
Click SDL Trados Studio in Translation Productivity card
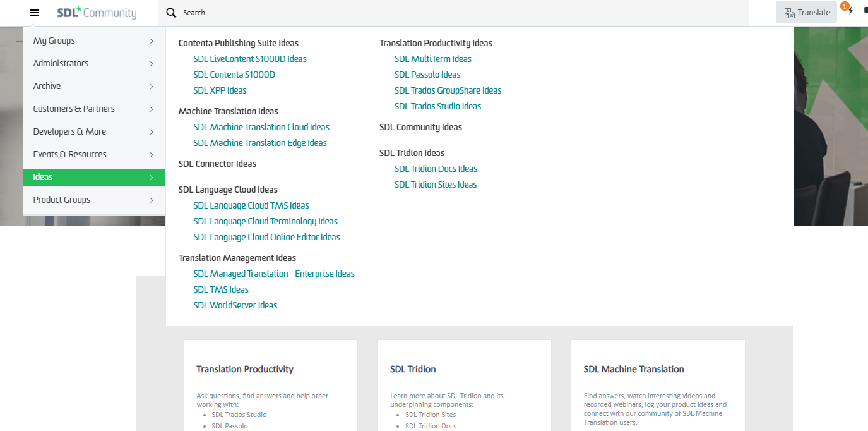(239, 415)
